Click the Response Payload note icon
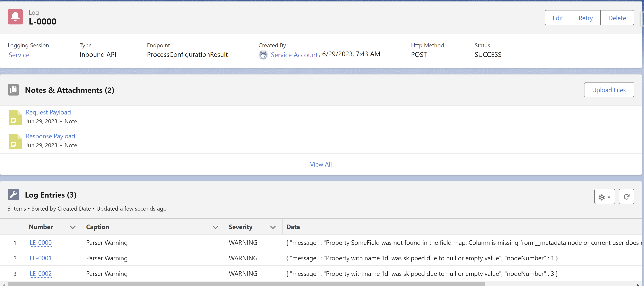 pyautogui.click(x=15, y=141)
